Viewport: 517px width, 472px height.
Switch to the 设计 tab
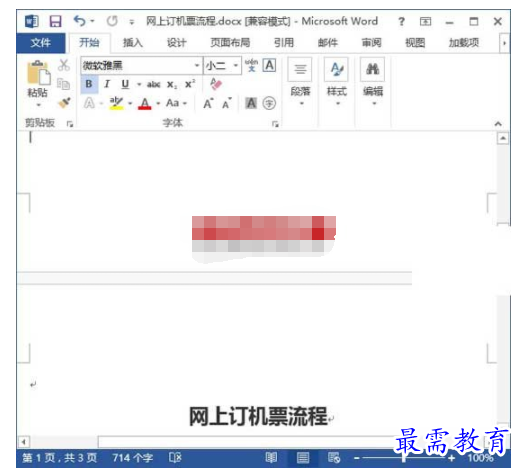176,43
